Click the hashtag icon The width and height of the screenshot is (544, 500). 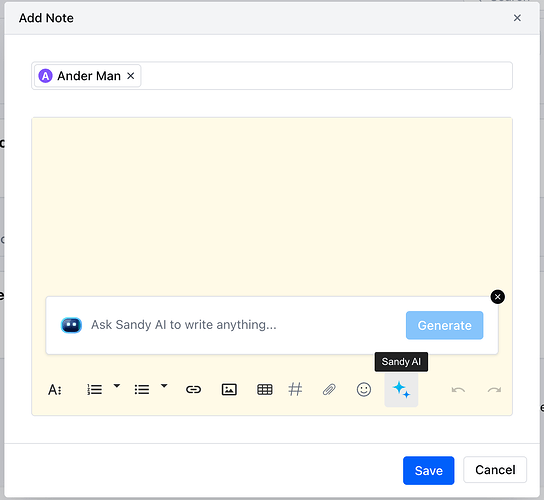coord(295,389)
